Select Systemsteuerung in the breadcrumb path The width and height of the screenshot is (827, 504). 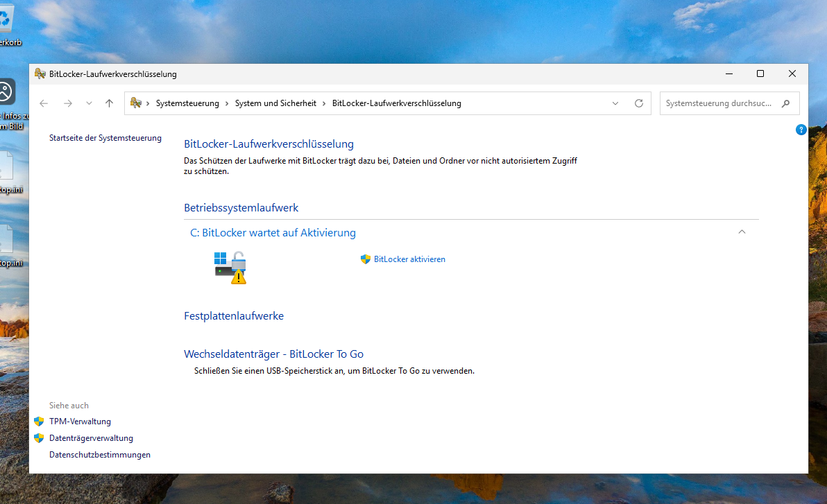pyautogui.click(x=187, y=103)
